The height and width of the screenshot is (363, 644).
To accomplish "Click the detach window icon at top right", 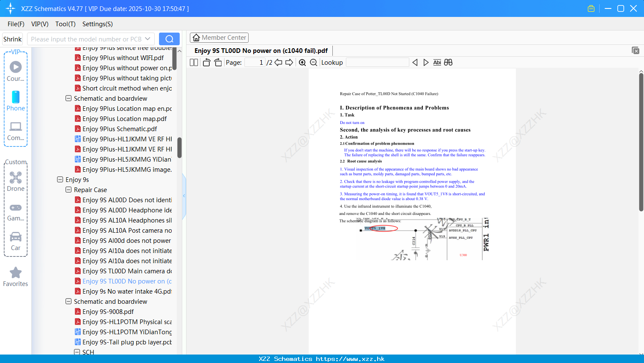I will 635,50.
